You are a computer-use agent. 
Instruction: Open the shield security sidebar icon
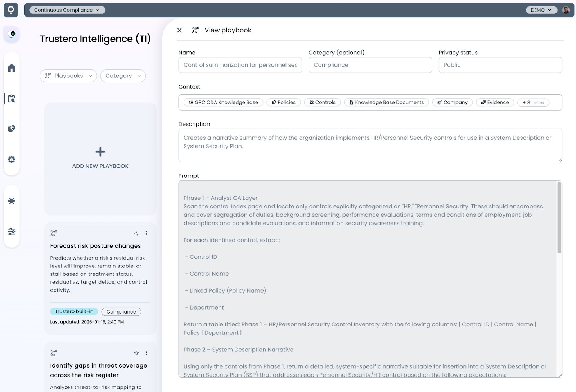(12, 129)
